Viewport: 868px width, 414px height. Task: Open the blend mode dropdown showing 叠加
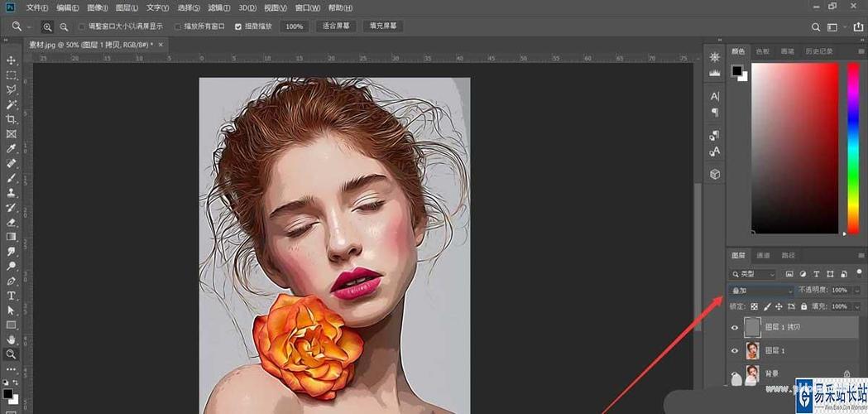point(760,291)
